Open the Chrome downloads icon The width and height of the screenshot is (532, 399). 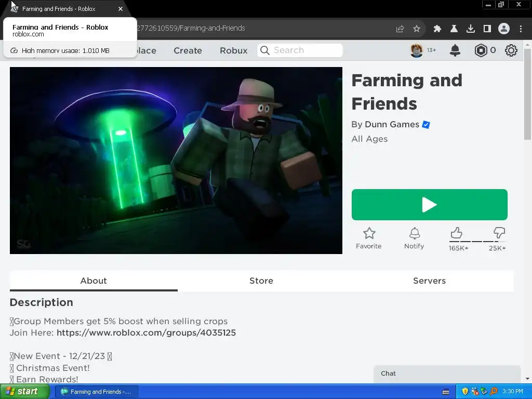470,29
